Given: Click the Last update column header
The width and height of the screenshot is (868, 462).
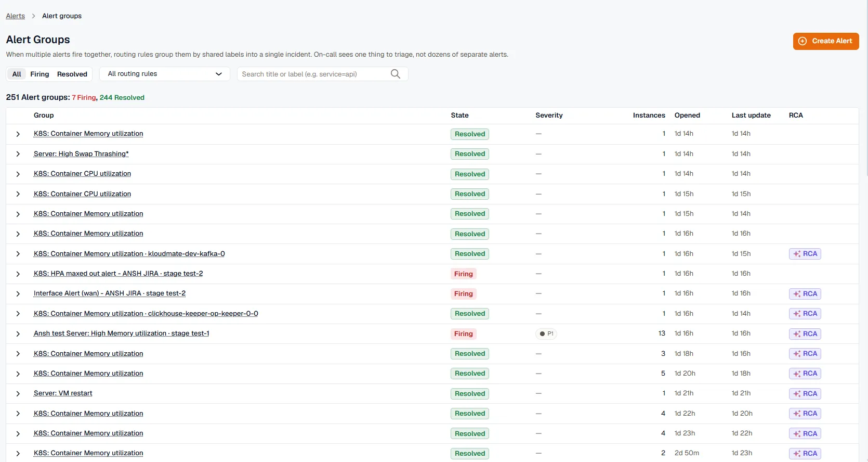Looking at the screenshot, I should coord(751,115).
